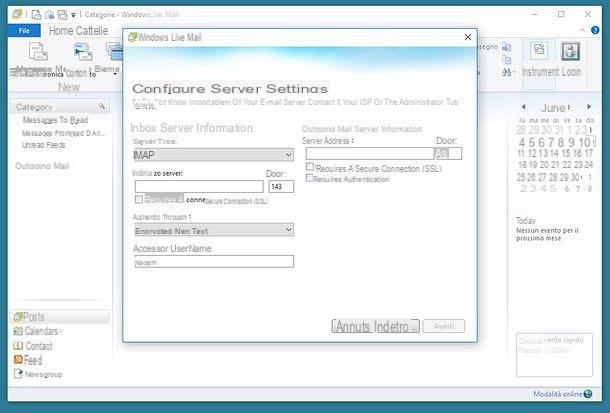The width and height of the screenshot is (610, 413).
Task: Maximize the Windows Live Mail window
Action: click(561, 14)
